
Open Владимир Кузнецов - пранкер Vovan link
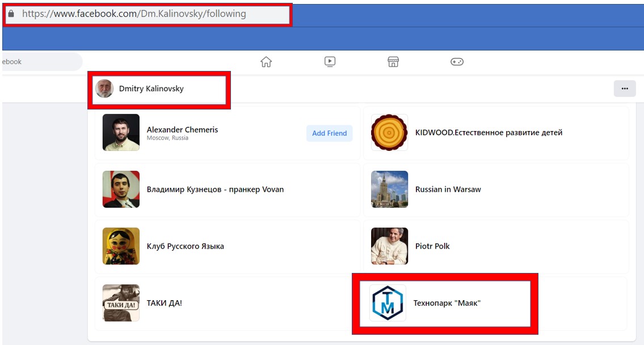215,190
